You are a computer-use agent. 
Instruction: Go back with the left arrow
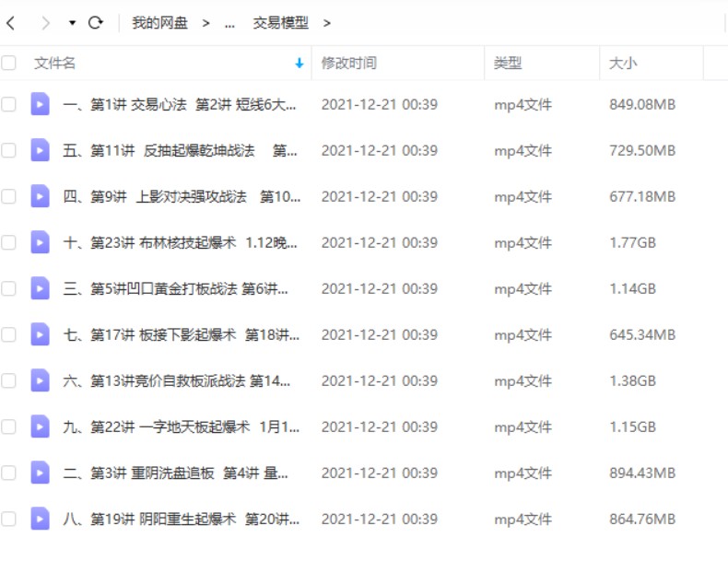coord(11,23)
